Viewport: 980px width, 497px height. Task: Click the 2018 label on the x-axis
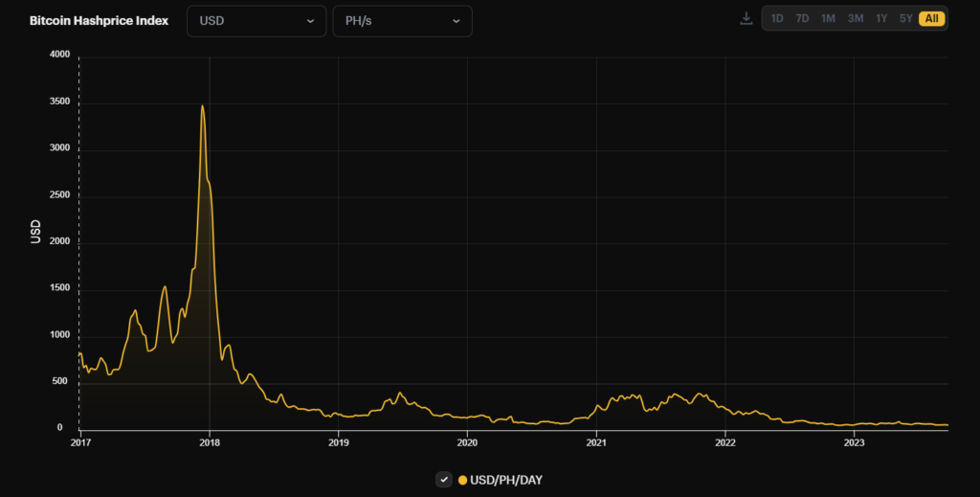[x=209, y=442]
